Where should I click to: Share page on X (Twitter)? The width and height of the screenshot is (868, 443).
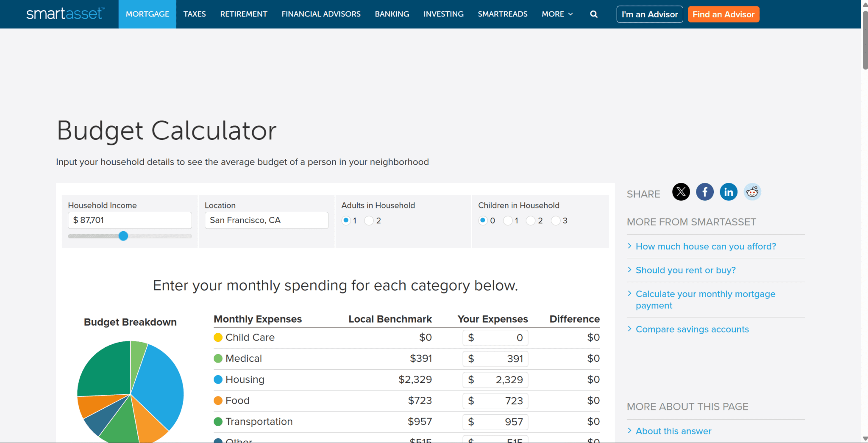681,192
